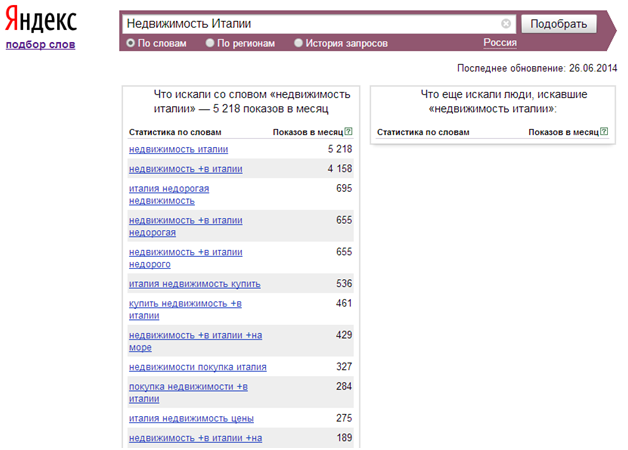The width and height of the screenshot is (628, 450).
Task: Click the value 284 in the table
Action: coord(344,386)
